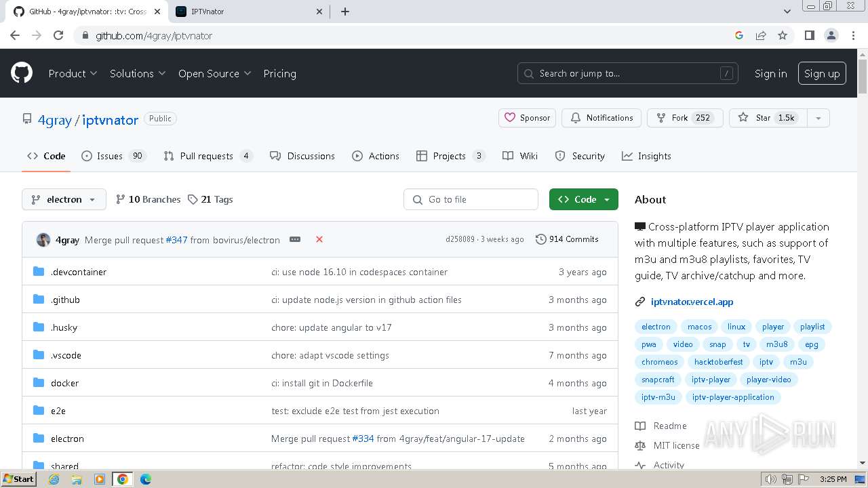Click the Sign up button
The width and height of the screenshot is (868, 488).
coord(822,73)
